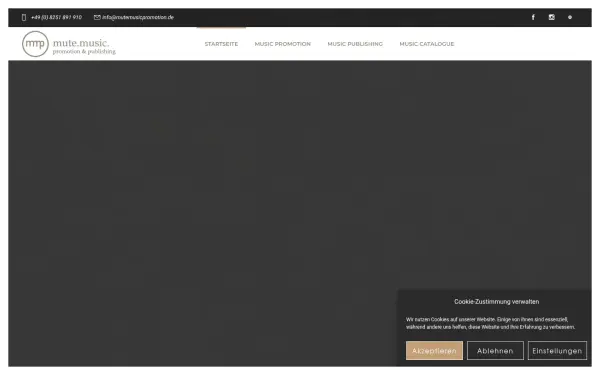Open the Instagram social icon

click(551, 17)
